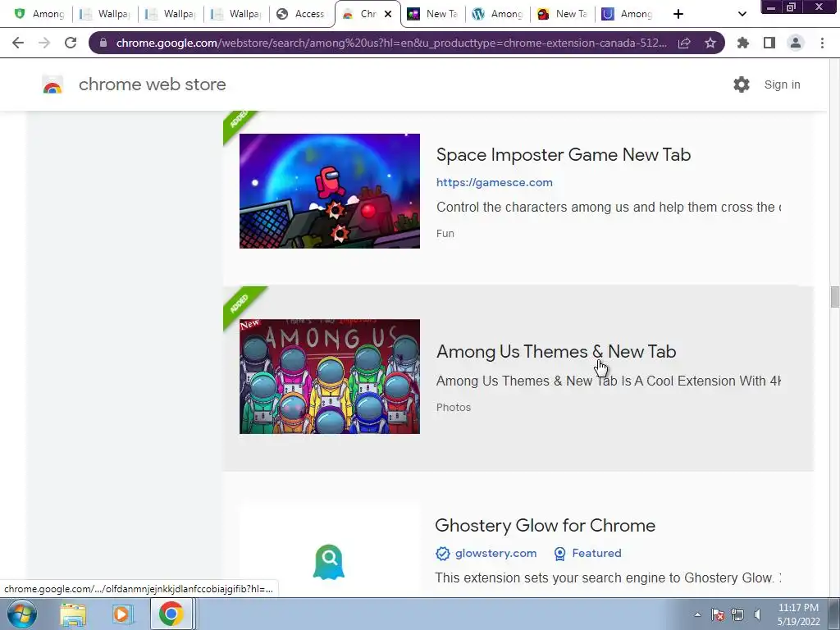Toggle the browser side panel icon
This screenshot has height=630, width=840.
click(x=769, y=43)
